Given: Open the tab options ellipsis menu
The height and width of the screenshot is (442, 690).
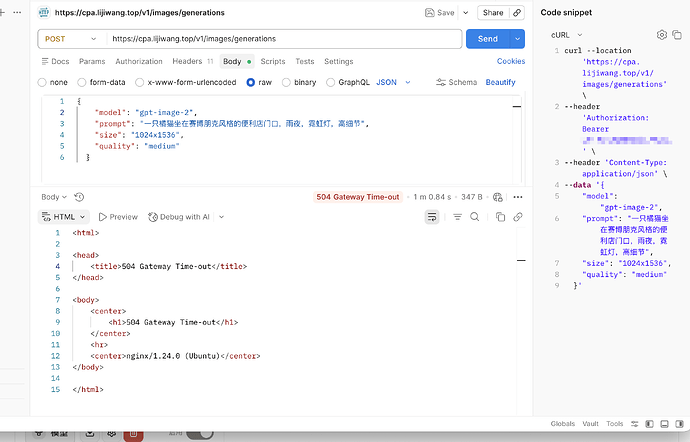Looking at the screenshot, I should (17, 12).
